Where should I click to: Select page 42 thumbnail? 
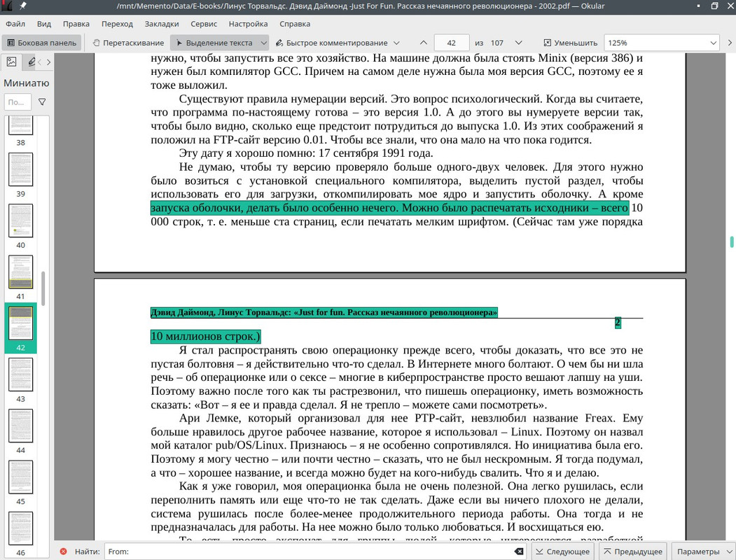point(20,323)
